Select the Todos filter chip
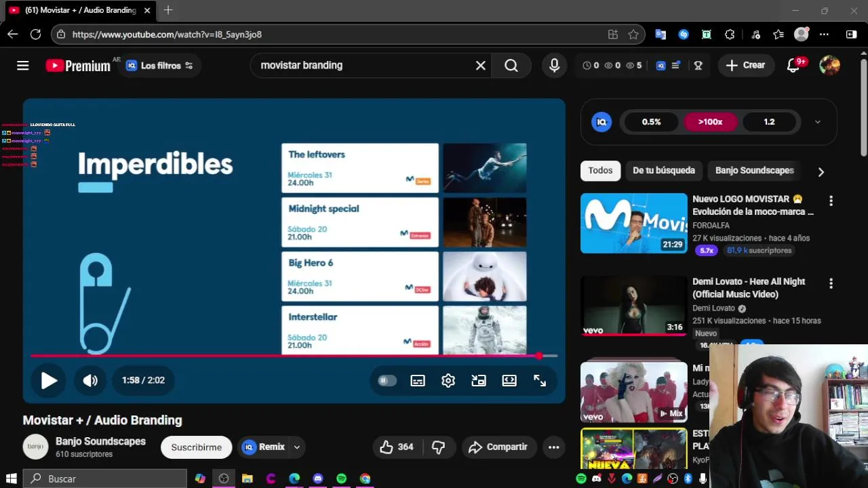The width and height of the screenshot is (868, 488). coord(600,171)
